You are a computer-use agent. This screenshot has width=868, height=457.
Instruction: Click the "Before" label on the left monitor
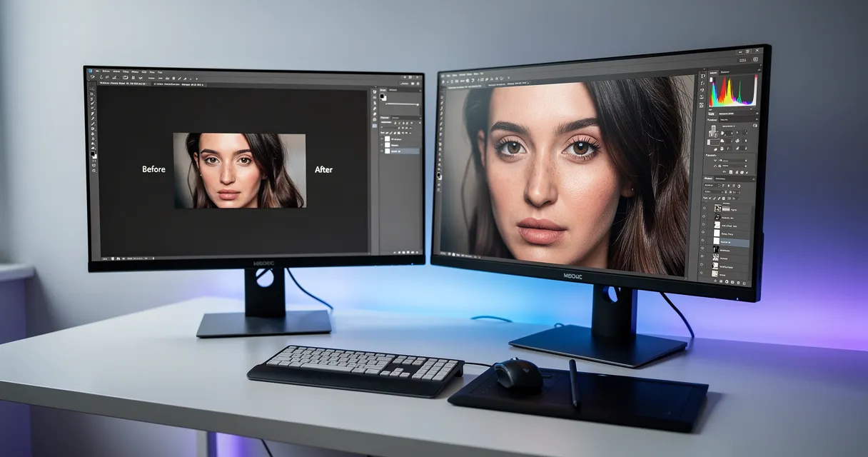pos(153,169)
